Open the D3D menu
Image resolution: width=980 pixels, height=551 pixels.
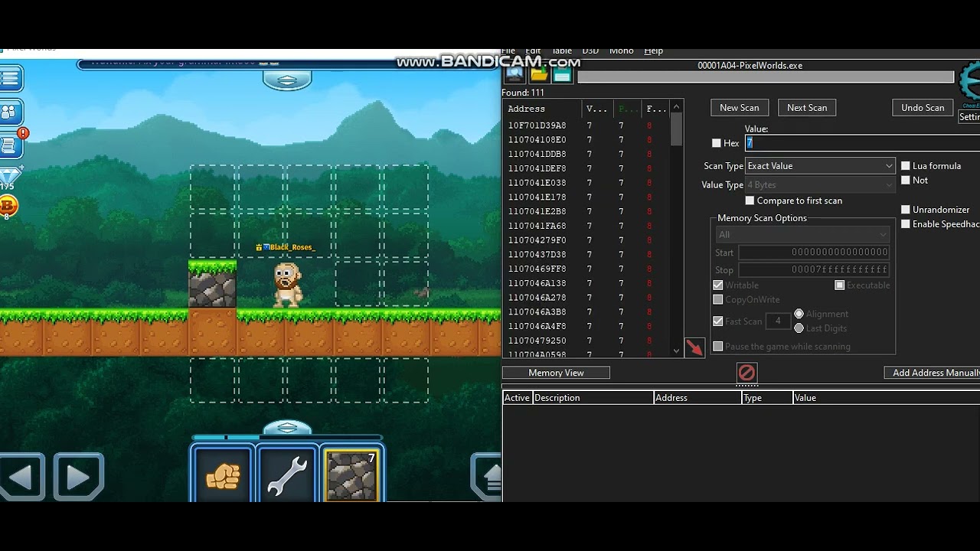point(590,51)
